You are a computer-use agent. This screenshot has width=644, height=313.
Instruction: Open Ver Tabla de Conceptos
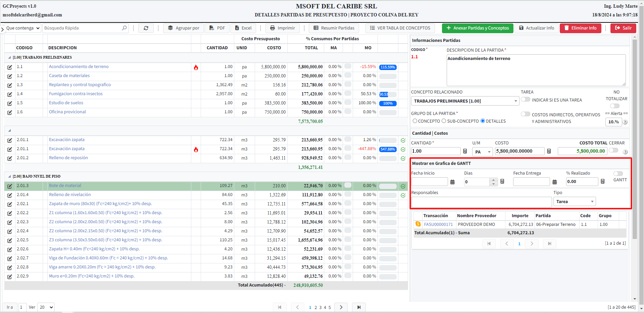[400, 28]
